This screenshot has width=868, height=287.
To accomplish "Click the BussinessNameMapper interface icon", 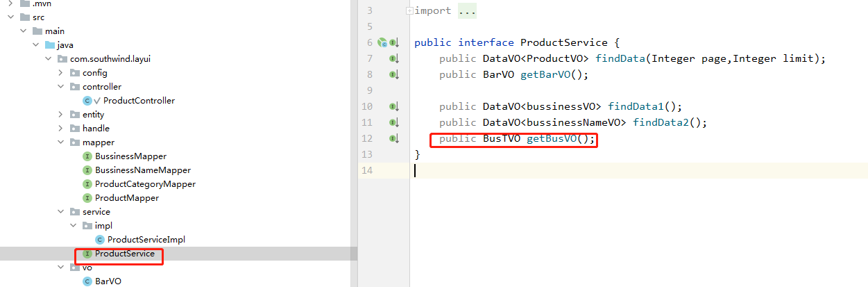I will click(x=87, y=170).
